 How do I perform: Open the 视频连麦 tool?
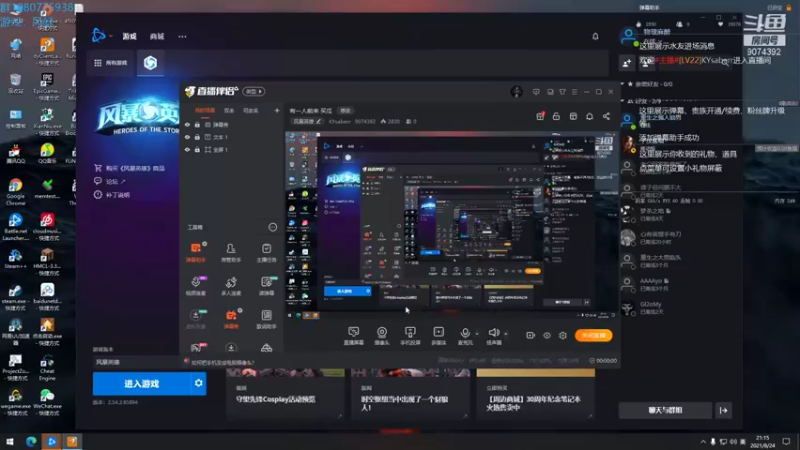[195, 286]
